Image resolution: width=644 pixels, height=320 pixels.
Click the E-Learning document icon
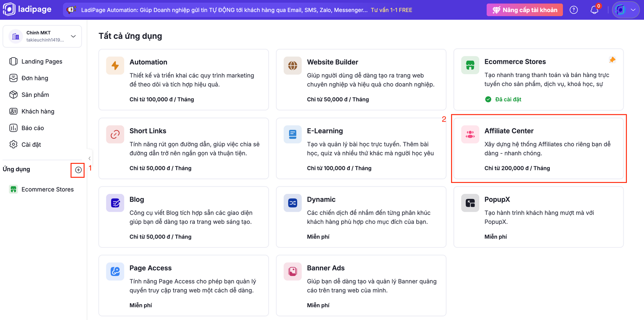click(292, 134)
